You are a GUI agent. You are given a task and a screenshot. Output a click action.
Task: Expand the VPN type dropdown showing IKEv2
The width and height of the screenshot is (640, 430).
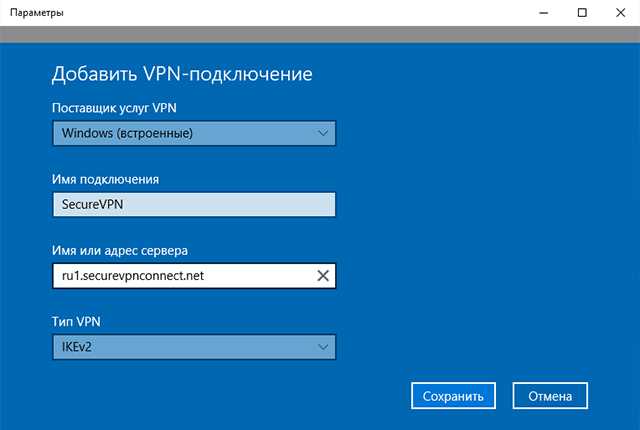click(194, 347)
